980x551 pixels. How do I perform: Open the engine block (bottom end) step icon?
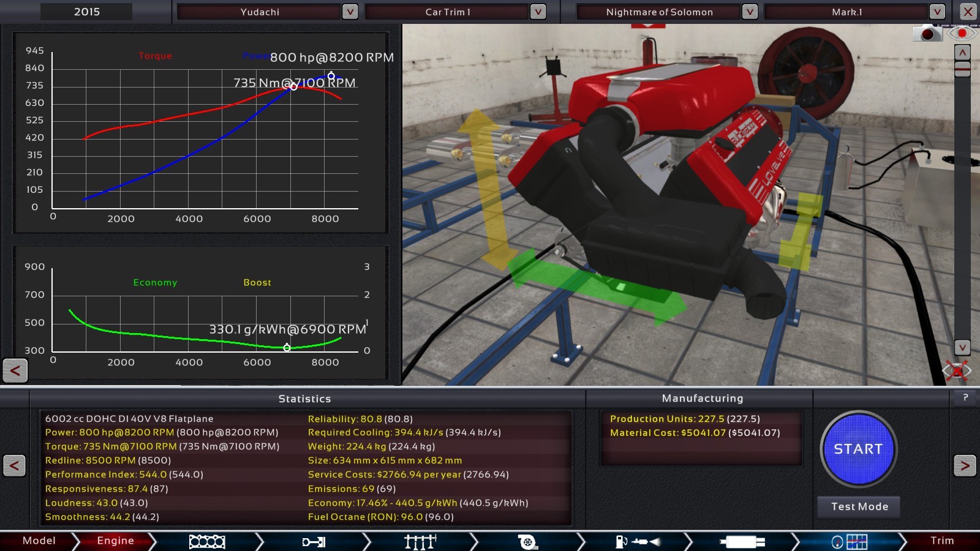tap(207, 541)
